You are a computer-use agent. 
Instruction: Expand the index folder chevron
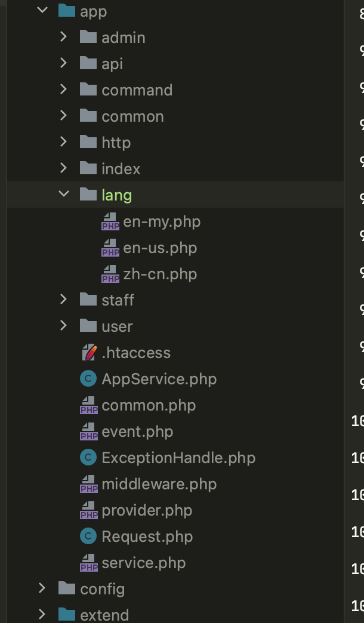pyautogui.click(x=64, y=168)
